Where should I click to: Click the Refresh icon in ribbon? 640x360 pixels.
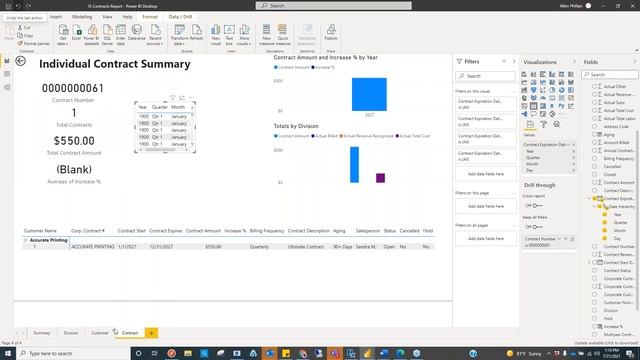[196, 30]
